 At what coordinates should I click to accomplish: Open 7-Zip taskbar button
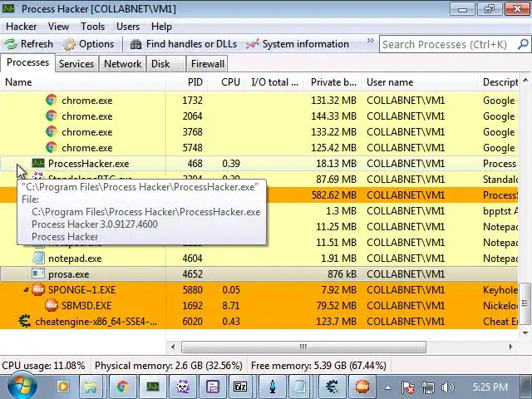click(240, 387)
